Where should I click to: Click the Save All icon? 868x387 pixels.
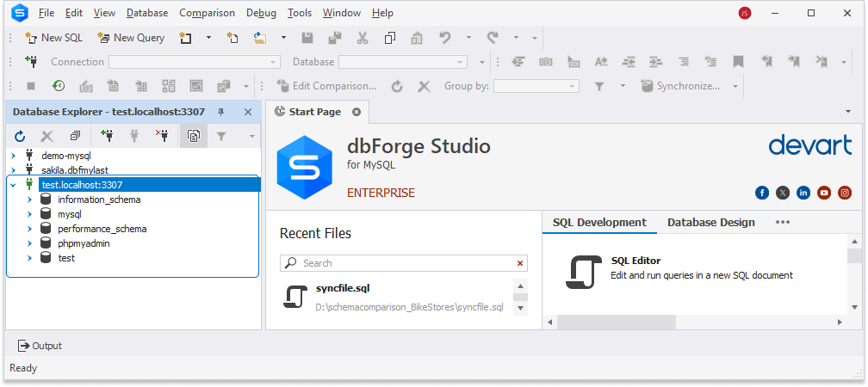click(334, 38)
